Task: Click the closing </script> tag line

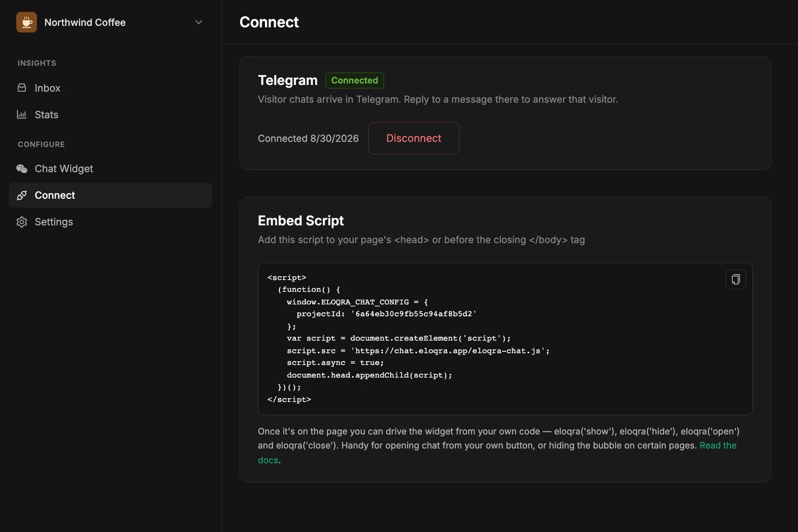Action: click(289, 399)
